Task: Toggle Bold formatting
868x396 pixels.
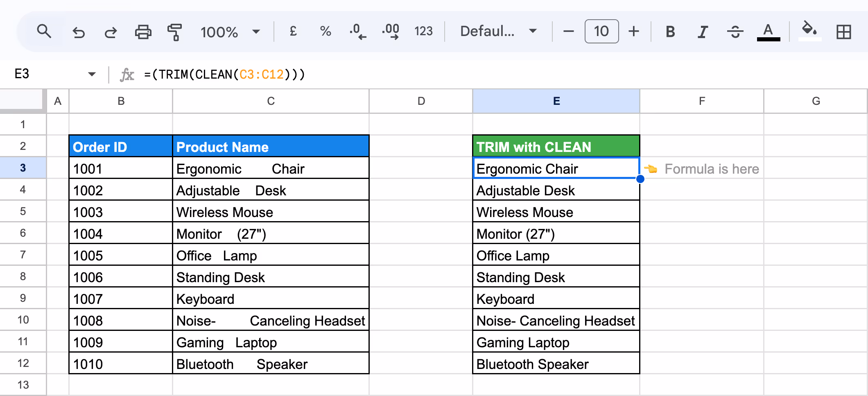Action: click(x=670, y=32)
